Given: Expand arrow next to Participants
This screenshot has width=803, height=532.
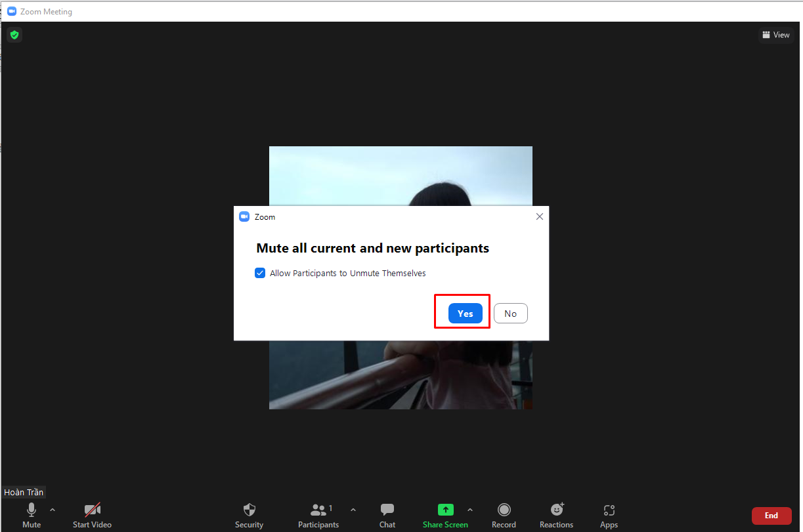Looking at the screenshot, I should tap(353, 510).
